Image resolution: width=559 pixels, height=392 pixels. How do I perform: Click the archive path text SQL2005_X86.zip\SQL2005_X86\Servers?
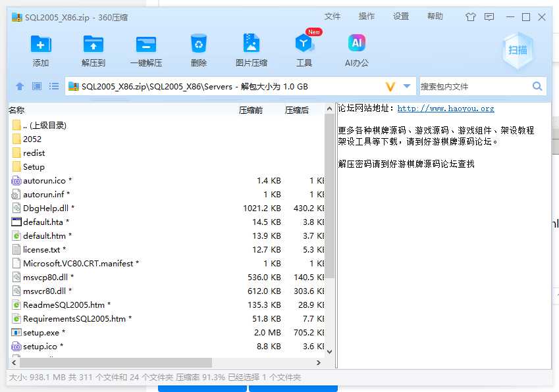tap(157, 87)
